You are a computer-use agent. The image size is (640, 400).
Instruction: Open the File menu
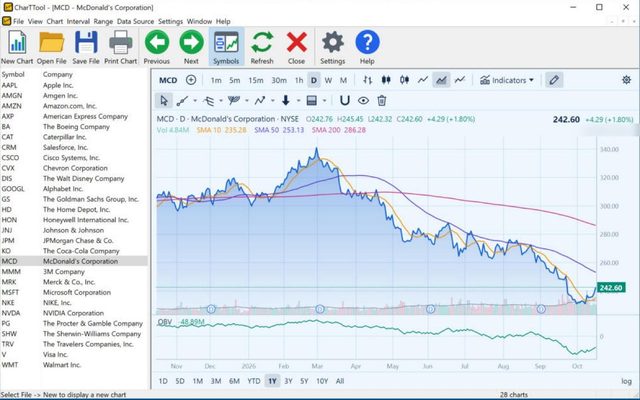pos(18,21)
